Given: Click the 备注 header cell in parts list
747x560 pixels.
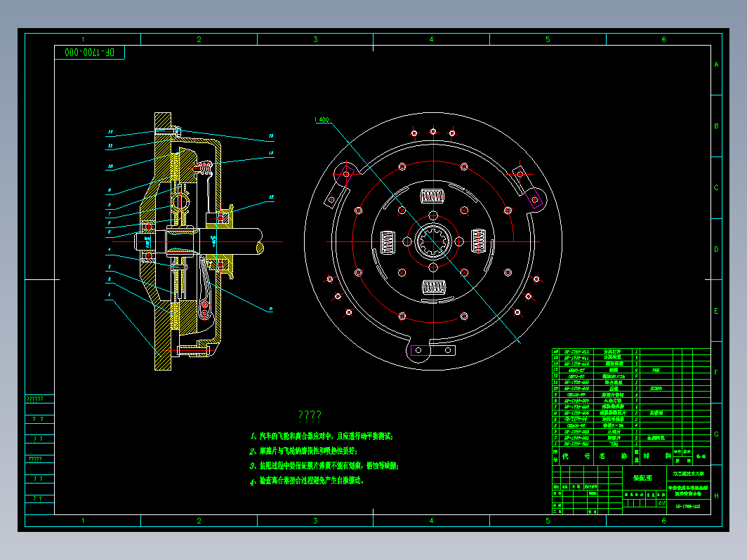Looking at the screenshot, I should (701, 456).
